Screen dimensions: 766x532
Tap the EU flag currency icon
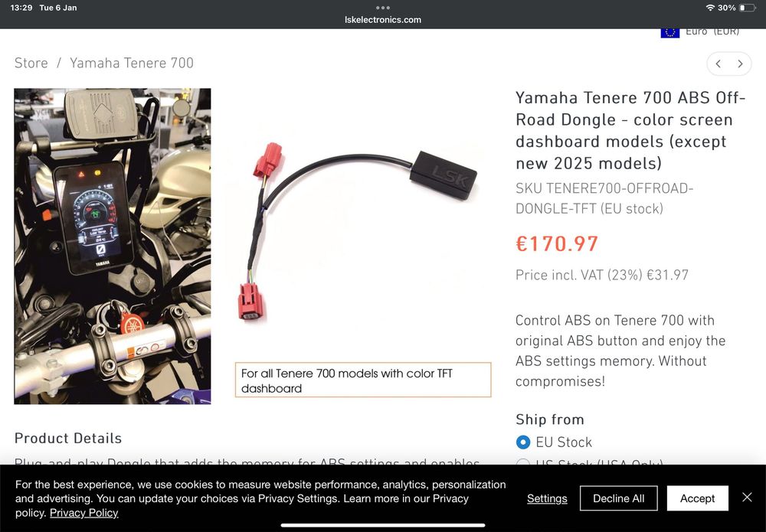tap(669, 32)
